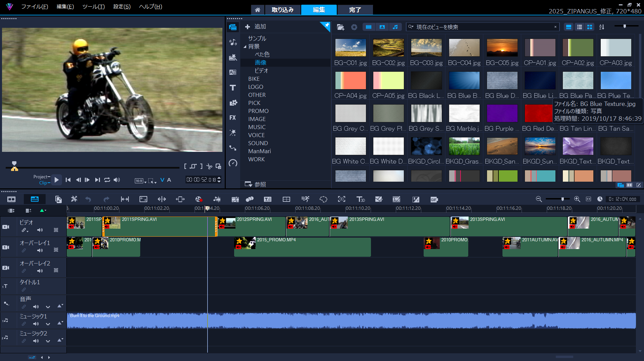Open the FX filter library
Viewport: 644px width, 361px height.
coord(233,118)
